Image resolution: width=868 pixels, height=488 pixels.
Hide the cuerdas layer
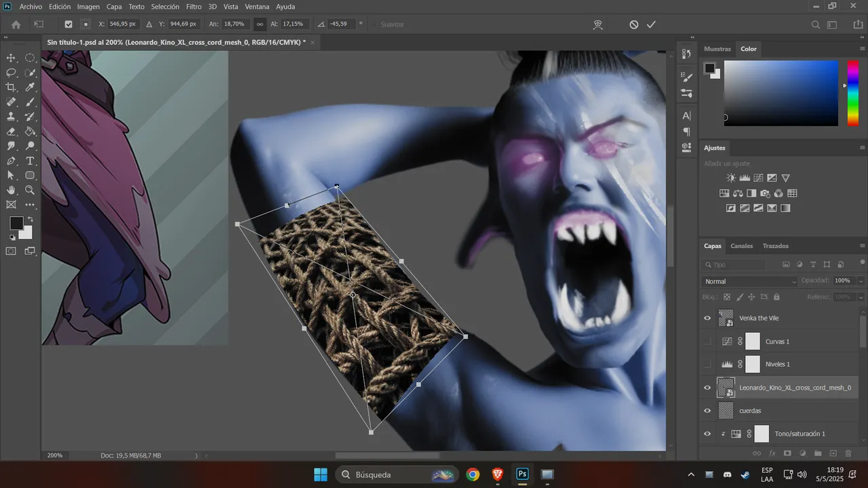pyautogui.click(x=707, y=411)
